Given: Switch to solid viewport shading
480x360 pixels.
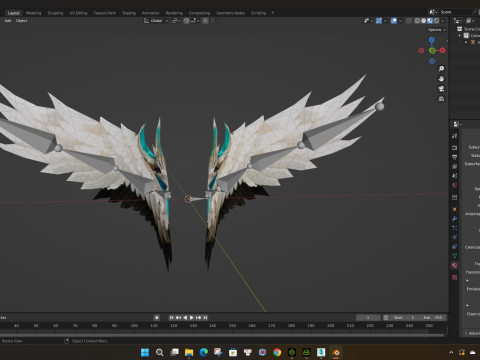Looking at the screenshot, I should pyautogui.click(x=423, y=21).
